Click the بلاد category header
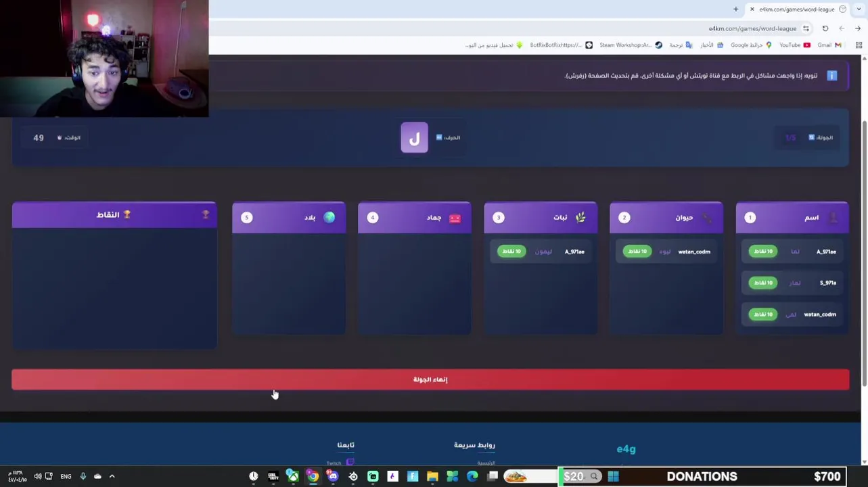Image resolution: width=868 pixels, height=487 pixels. click(289, 217)
